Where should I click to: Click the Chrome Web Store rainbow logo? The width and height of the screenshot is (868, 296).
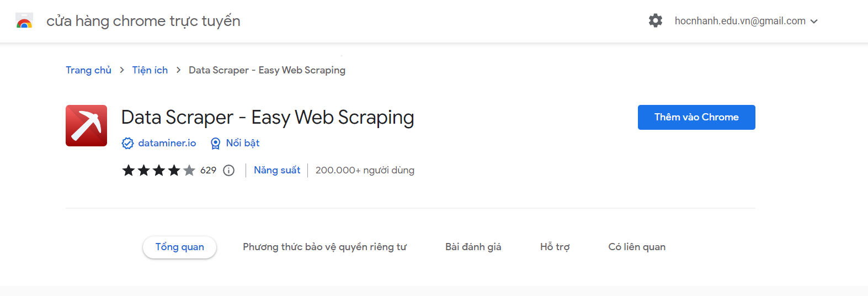pos(24,21)
